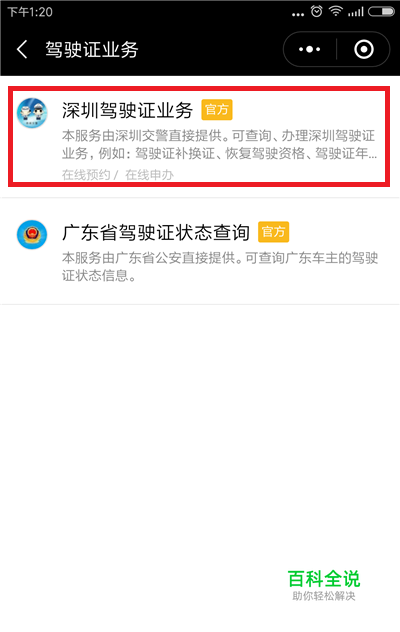Select the 在线申办 tag

coord(149,175)
